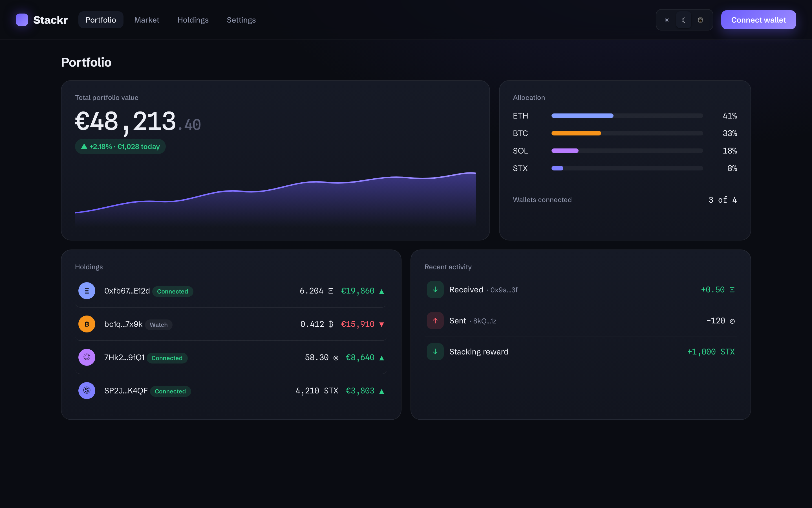
Task: Click the SOL purple allocation bar
Action: [x=627, y=150]
